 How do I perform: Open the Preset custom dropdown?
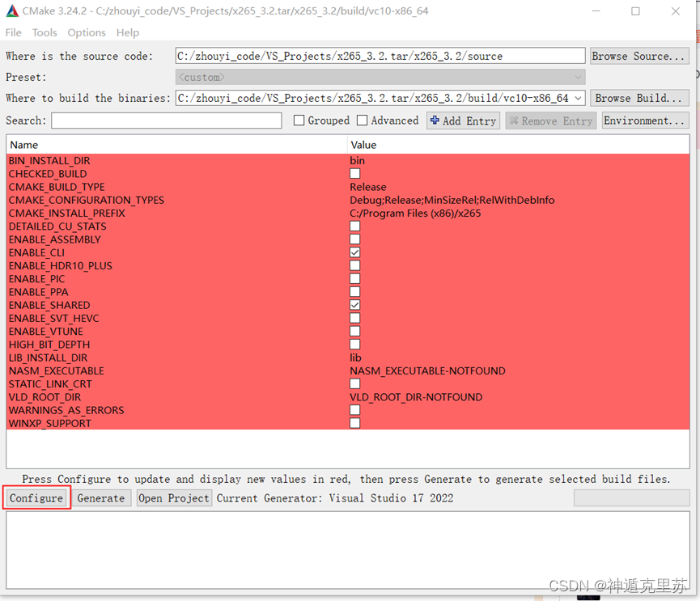pos(380,77)
